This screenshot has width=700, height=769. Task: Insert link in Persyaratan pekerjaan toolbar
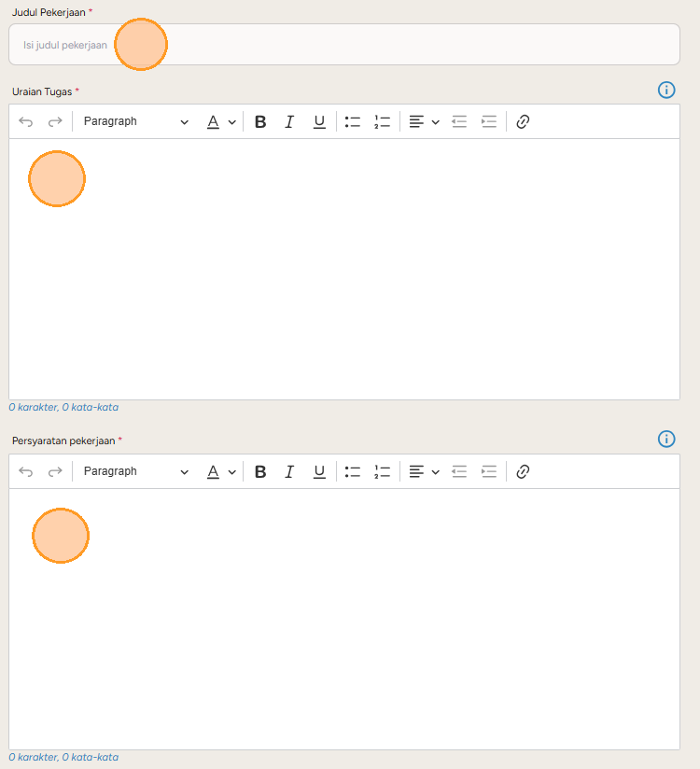pos(523,471)
